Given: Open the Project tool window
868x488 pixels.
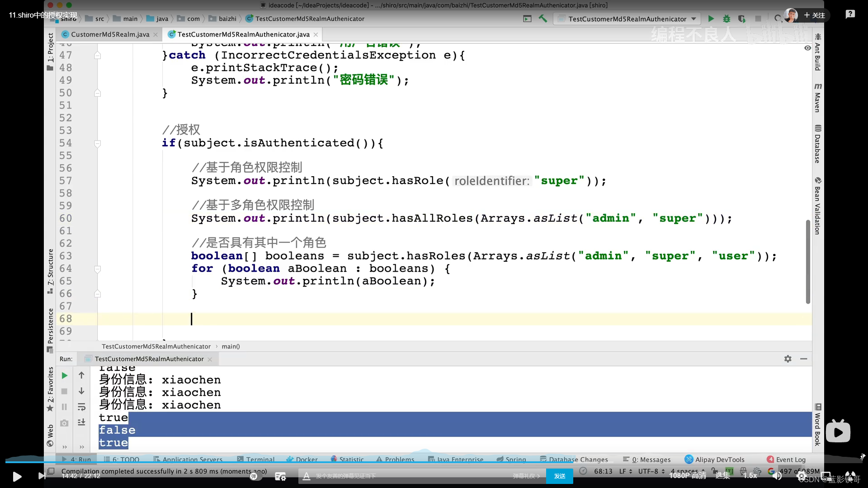Looking at the screenshot, I should 50,52.
